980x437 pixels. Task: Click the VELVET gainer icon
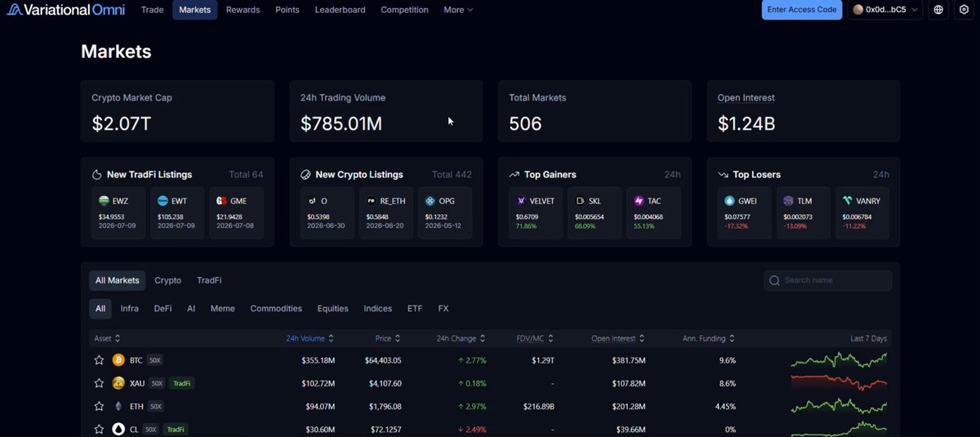click(522, 201)
